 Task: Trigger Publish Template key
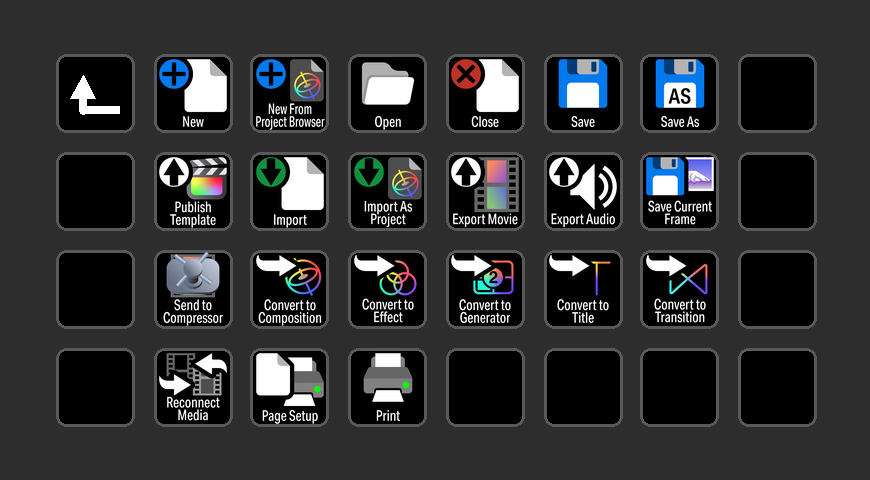pos(193,191)
